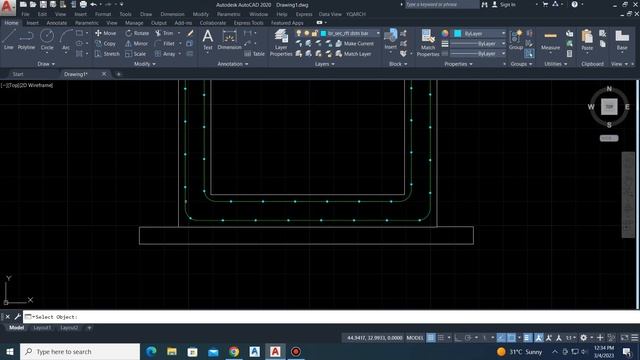Click the Fillet tool
Screen dimensions: 640x360
click(x=165, y=43)
